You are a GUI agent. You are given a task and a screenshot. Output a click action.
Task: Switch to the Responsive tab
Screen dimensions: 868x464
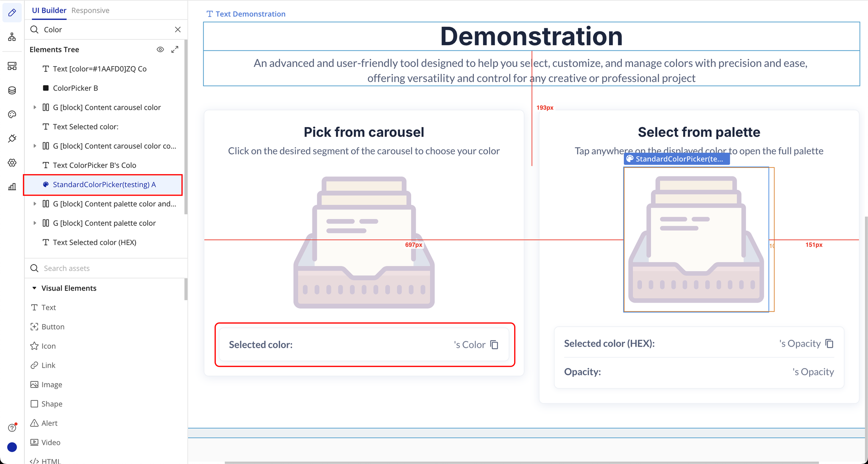pyautogui.click(x=90, y=10)
